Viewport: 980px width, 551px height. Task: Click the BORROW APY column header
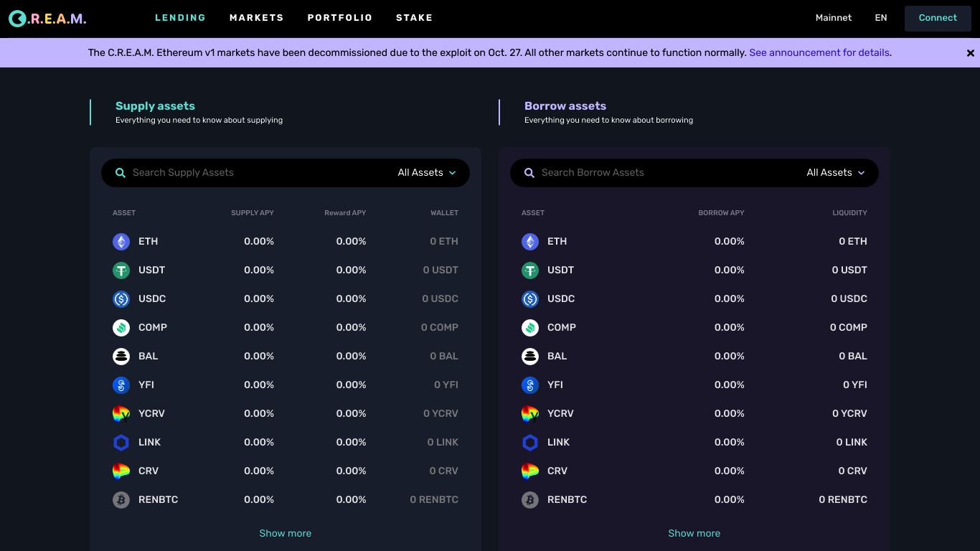(721, 213)
